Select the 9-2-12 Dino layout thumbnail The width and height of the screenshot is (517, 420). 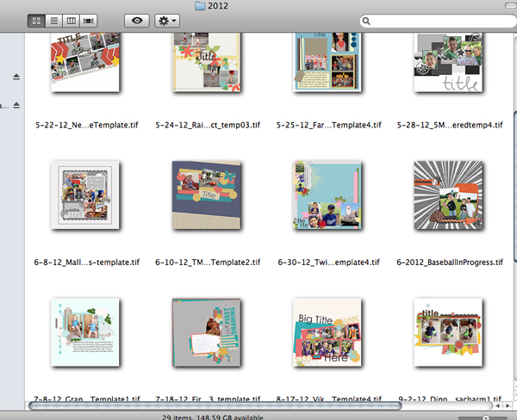(x=448, y=332)
